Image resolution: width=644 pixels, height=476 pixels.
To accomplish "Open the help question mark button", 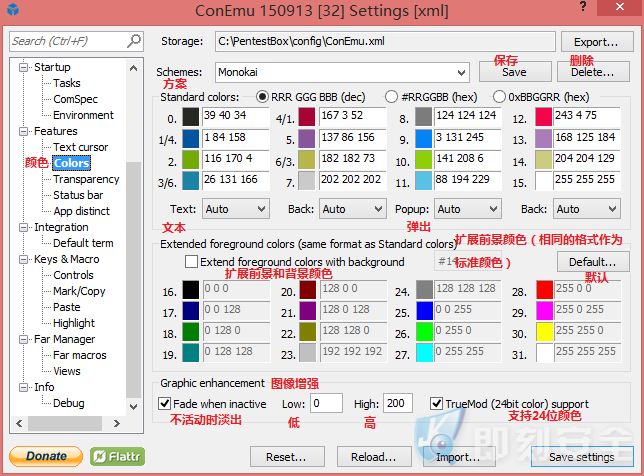I will point(583,7).
